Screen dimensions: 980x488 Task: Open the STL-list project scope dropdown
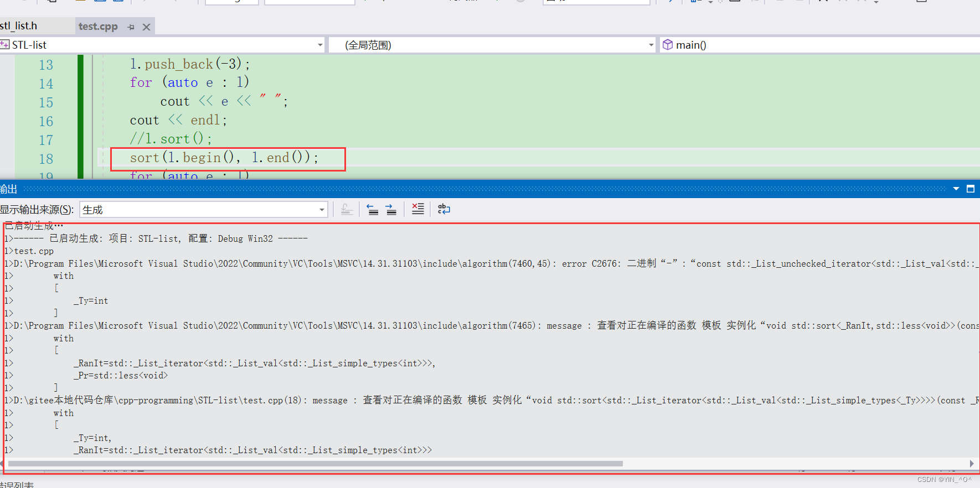(320, 45)
